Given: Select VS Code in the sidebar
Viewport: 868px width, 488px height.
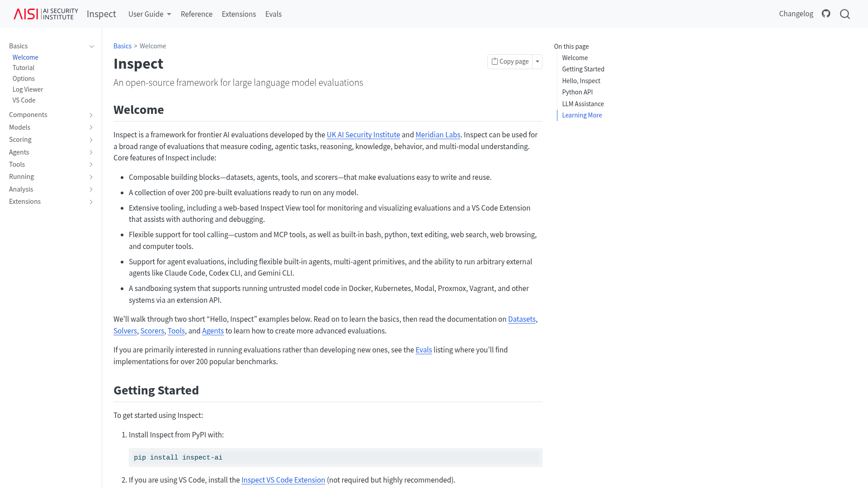Looking at the screenshot, I should tap(24, 100).
